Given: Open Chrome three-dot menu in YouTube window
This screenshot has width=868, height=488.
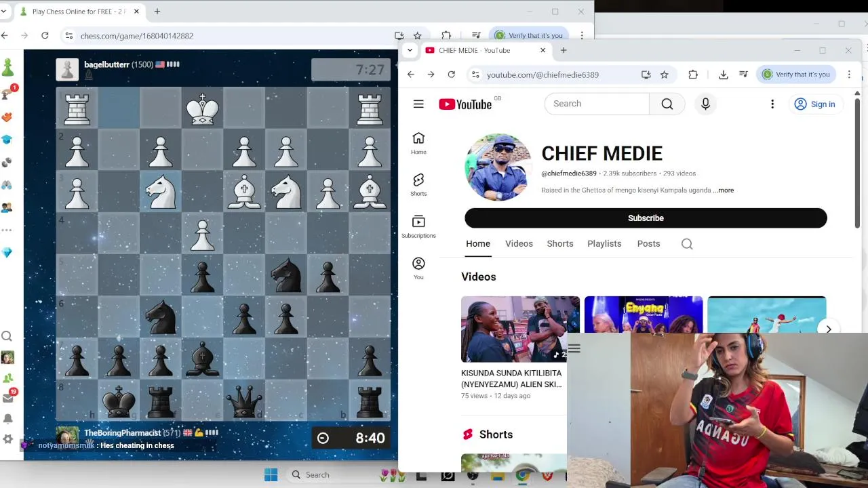Looking at the screenshot, I should [x=849, y=75].
